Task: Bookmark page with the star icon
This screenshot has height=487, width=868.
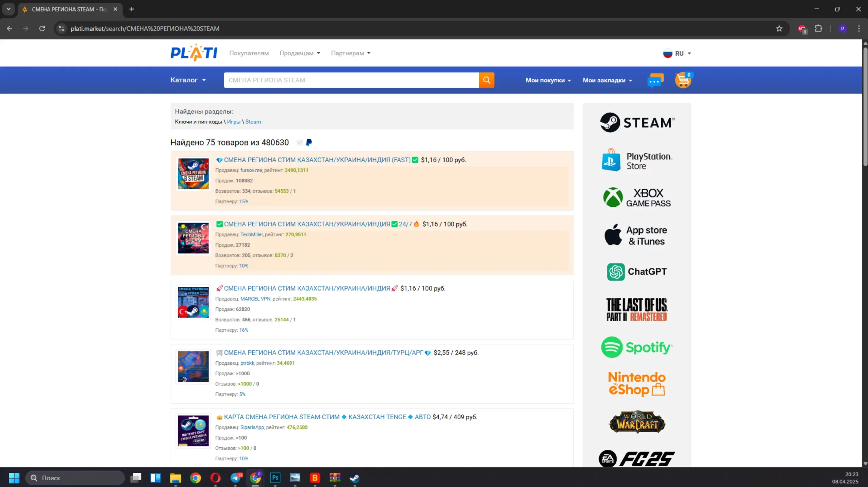Action: pos(779,28)
